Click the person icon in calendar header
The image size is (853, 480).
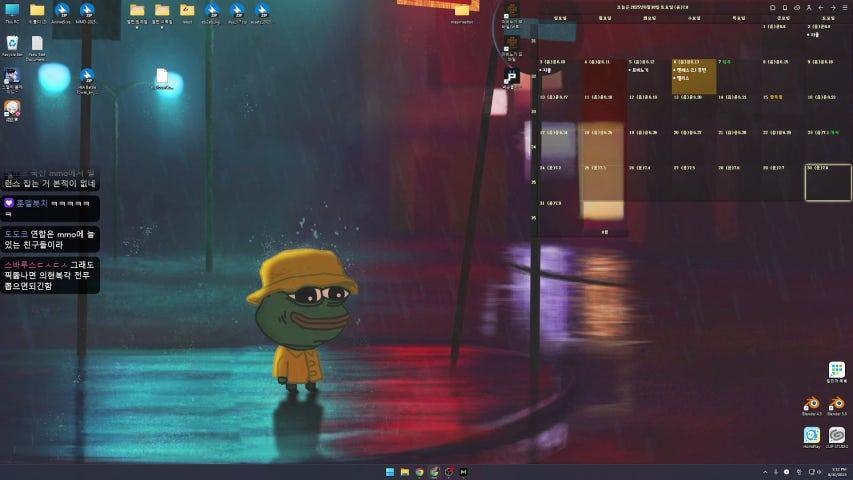pyautogui.click(x=808, y=8)
